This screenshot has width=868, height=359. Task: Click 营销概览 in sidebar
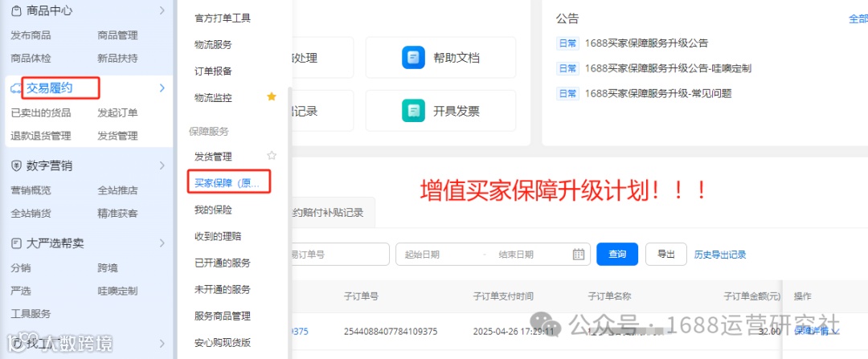pos(31,190)
